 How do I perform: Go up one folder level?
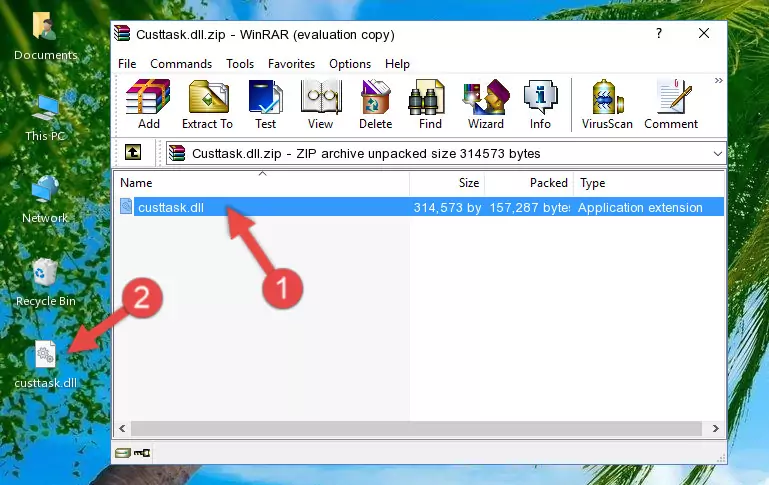pos(133,153)
